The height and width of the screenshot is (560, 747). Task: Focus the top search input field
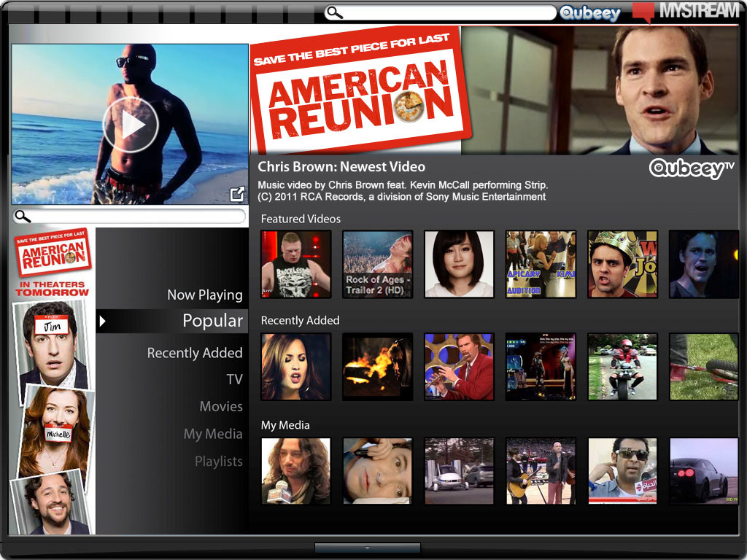point(441,13)
